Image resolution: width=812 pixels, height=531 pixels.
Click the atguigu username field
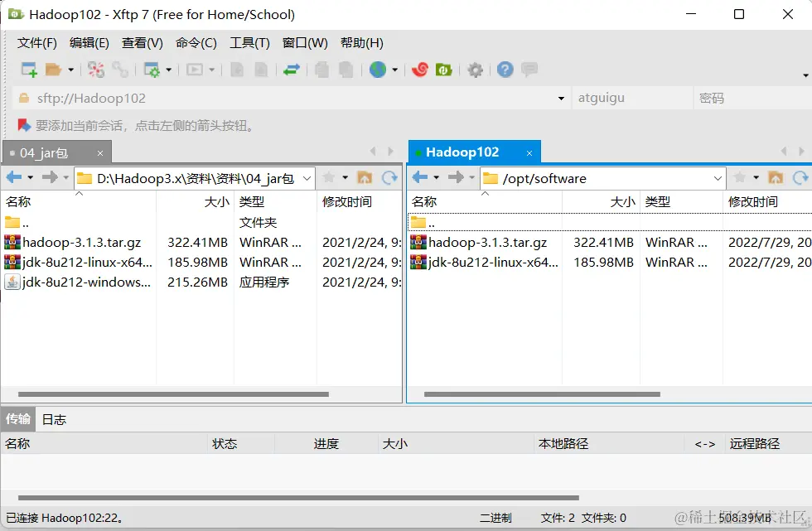[x=631, y=98]
